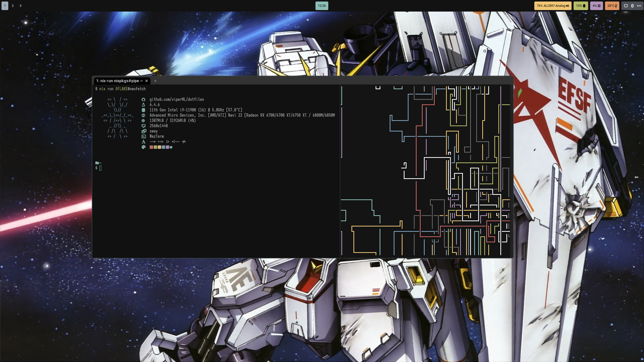The image size is (644, 362).
Task: Click the screen tray icon in bar
Action: (626, 6)
